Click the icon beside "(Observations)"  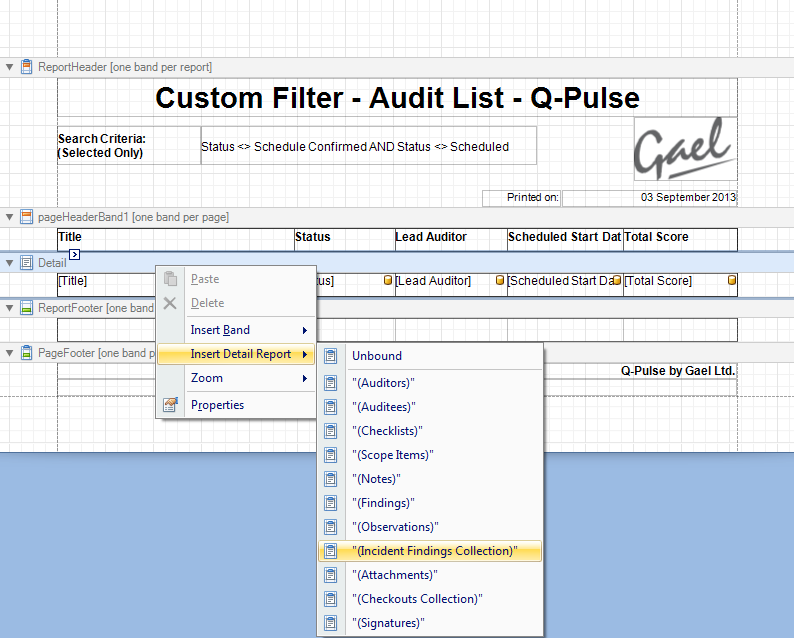click(331, 527)
